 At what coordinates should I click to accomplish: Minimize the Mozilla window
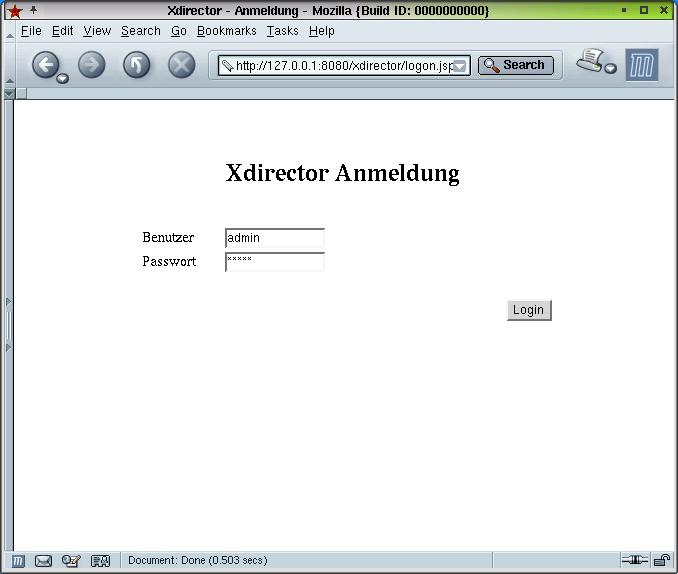[624, 10]
